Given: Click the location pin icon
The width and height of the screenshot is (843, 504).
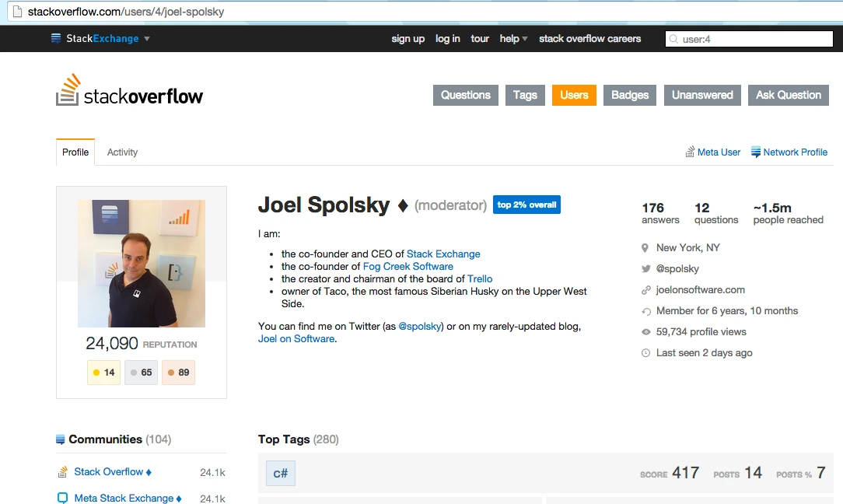Looking at the screenshot, I should 645,248.
